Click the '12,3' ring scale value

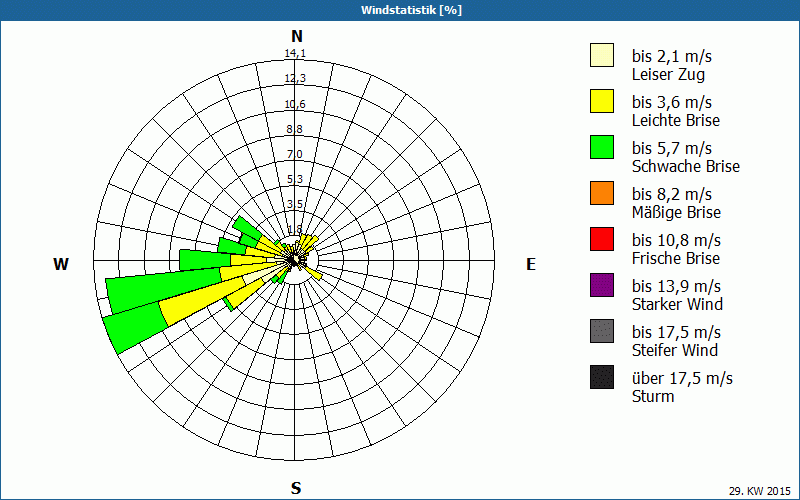295,78
